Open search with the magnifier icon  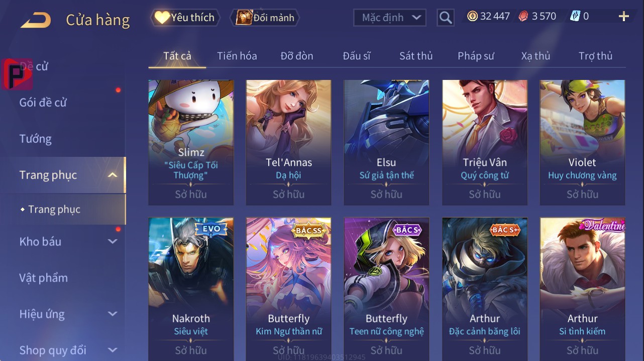[x=446, y=18]
